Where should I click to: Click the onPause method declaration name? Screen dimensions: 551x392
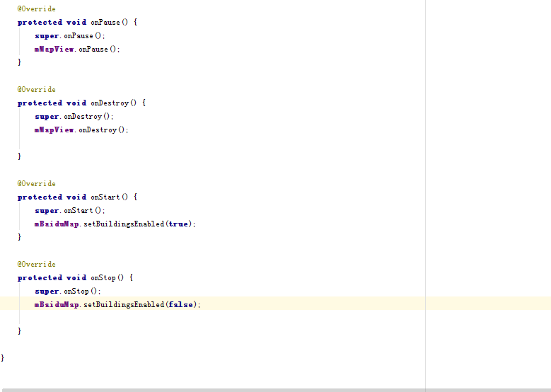105,22
